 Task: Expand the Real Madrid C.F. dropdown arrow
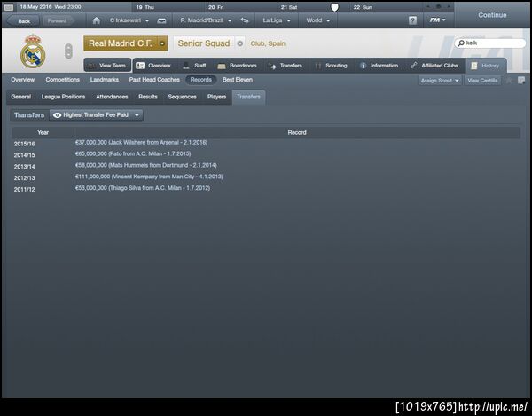coord(162,43)
